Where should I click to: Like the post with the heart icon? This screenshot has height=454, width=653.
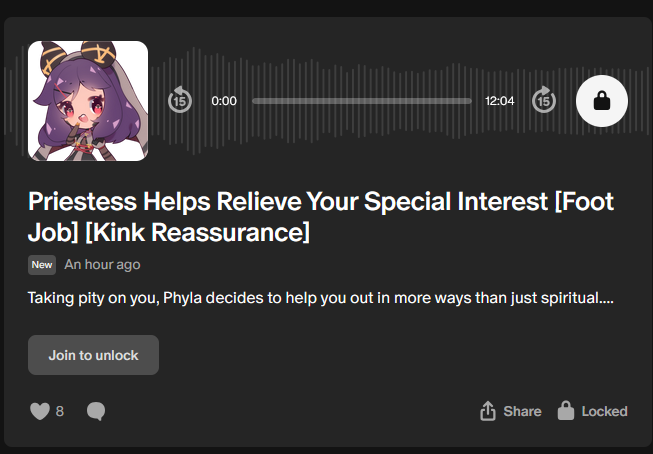pyautogui.click(x=40, y=411)
